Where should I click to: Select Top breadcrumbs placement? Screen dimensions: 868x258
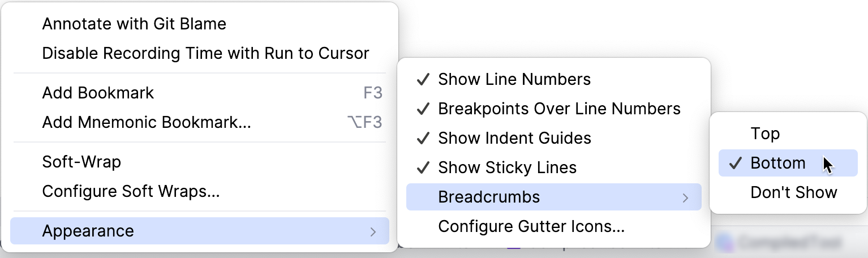(x=765, y=134)
